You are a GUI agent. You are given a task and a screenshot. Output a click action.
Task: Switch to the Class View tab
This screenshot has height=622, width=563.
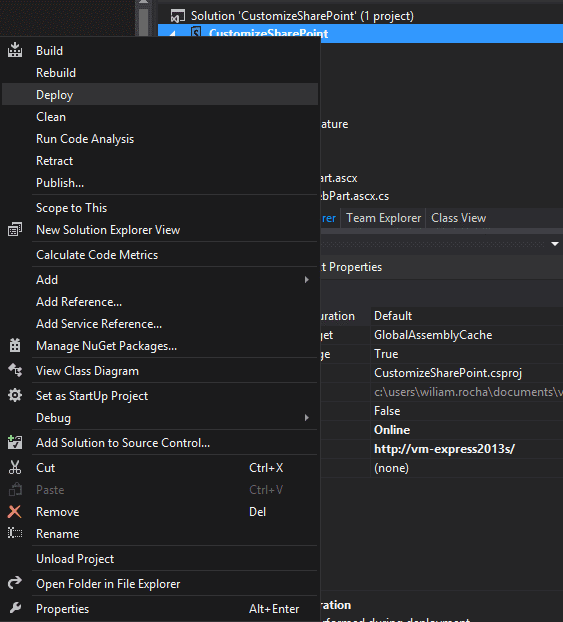coord(458,218)
